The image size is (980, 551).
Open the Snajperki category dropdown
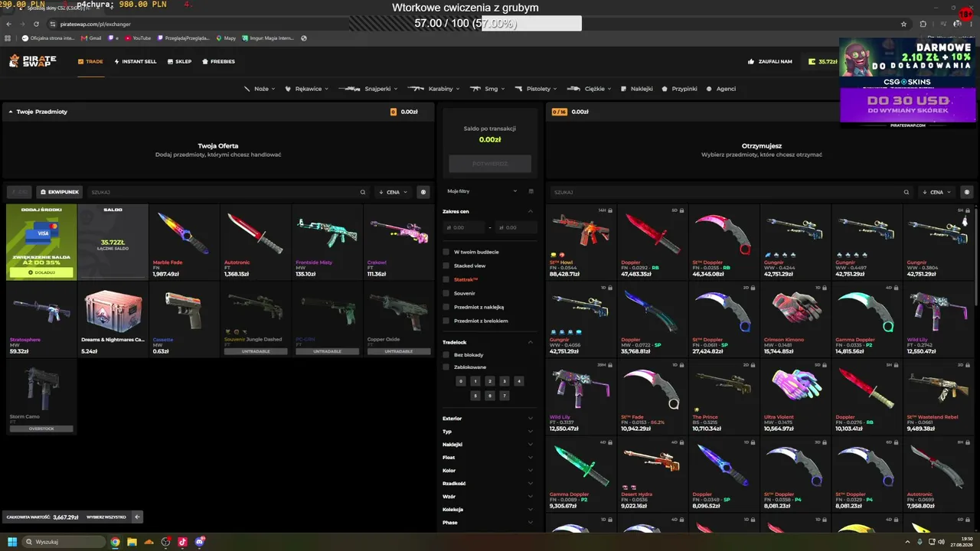pyautogui.click(x=368, y=89)
